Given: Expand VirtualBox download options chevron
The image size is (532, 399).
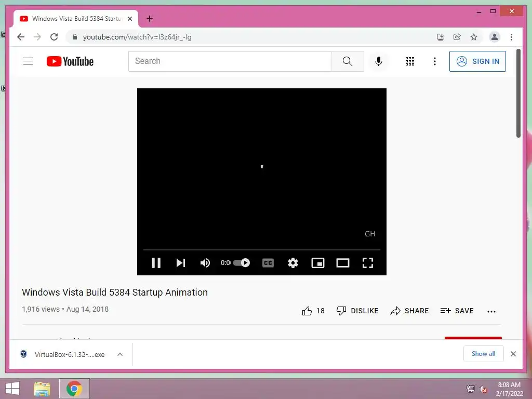Looking at the screenshot, I should click(x=120, y=354).
